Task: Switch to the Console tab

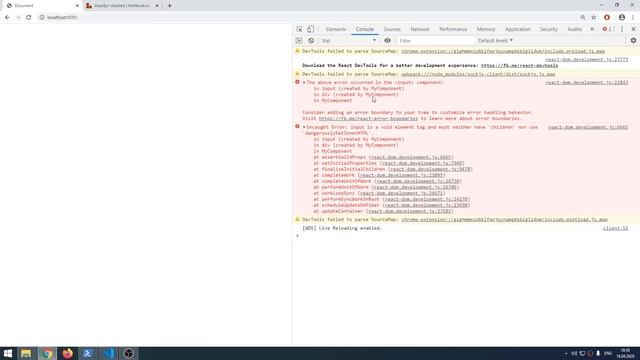Action: coord(364,29)
